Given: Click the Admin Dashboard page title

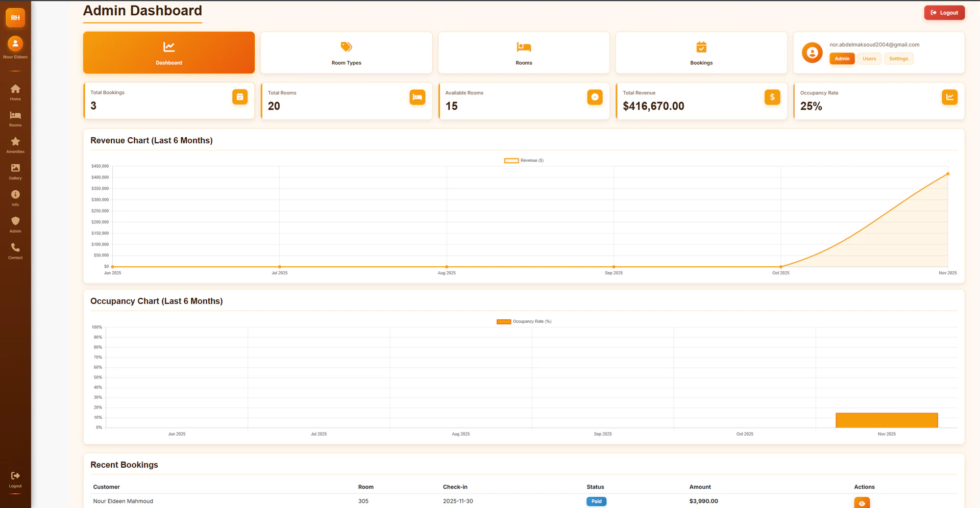Looking at the screenshot, I should click(142, 11).
